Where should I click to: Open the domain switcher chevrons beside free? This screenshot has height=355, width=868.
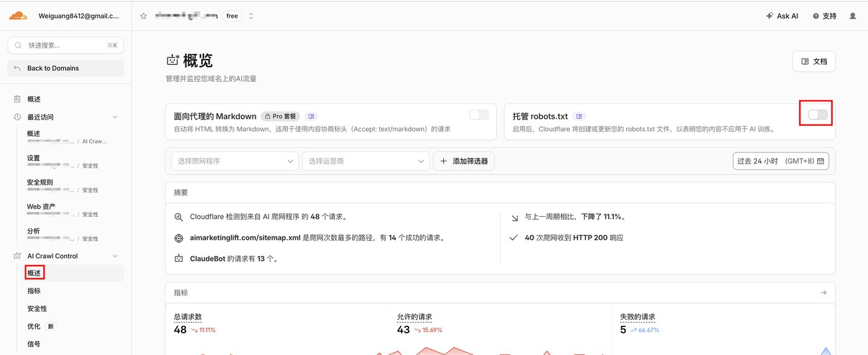point(251,16)
